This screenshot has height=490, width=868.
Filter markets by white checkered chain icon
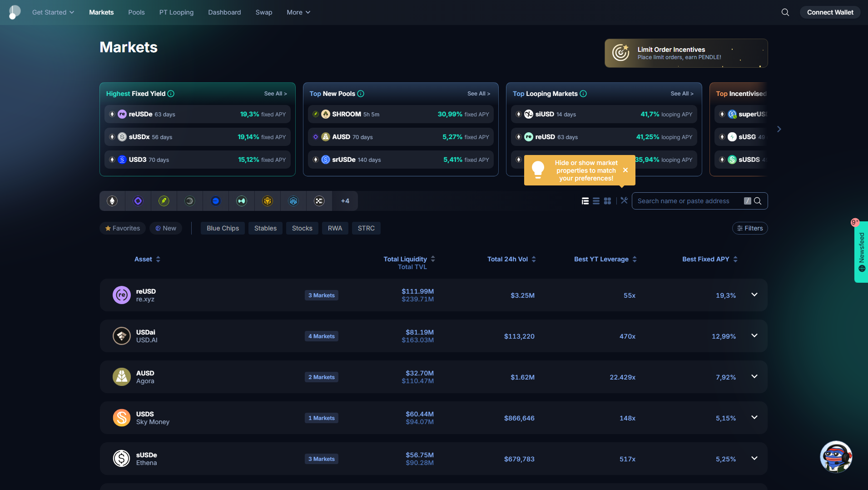pos(319,201)
